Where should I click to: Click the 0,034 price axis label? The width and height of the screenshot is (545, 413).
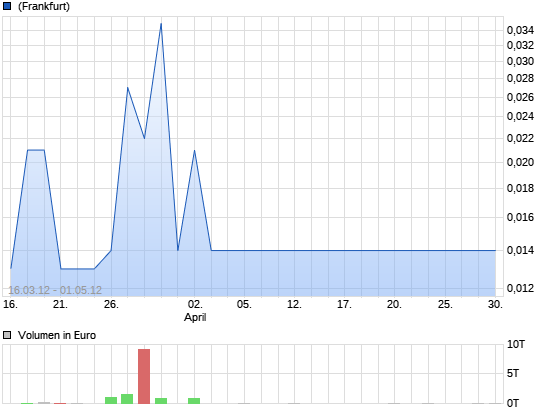click(520, 31)
